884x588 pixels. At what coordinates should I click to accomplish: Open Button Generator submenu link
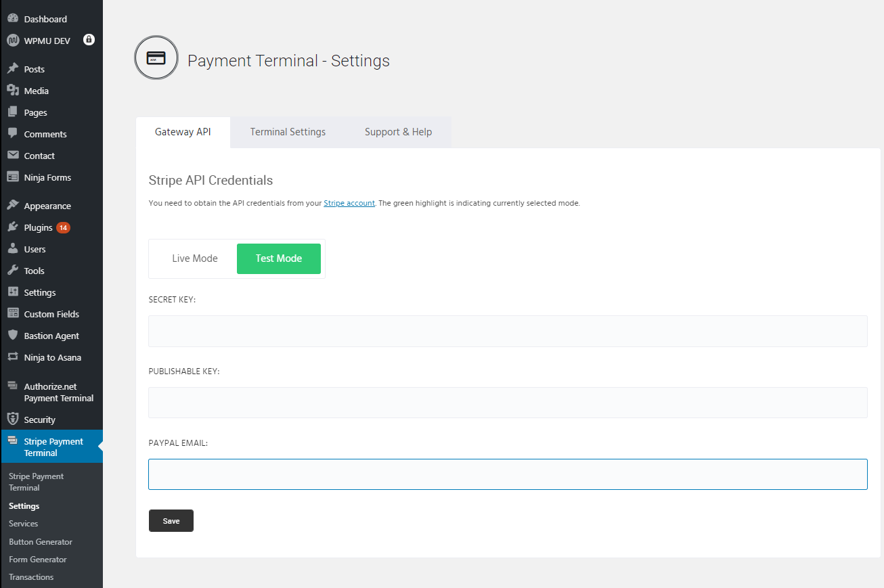(x=41, y=542)
